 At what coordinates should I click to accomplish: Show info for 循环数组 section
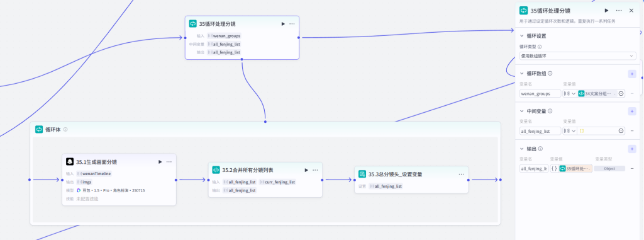coord(550,74)
